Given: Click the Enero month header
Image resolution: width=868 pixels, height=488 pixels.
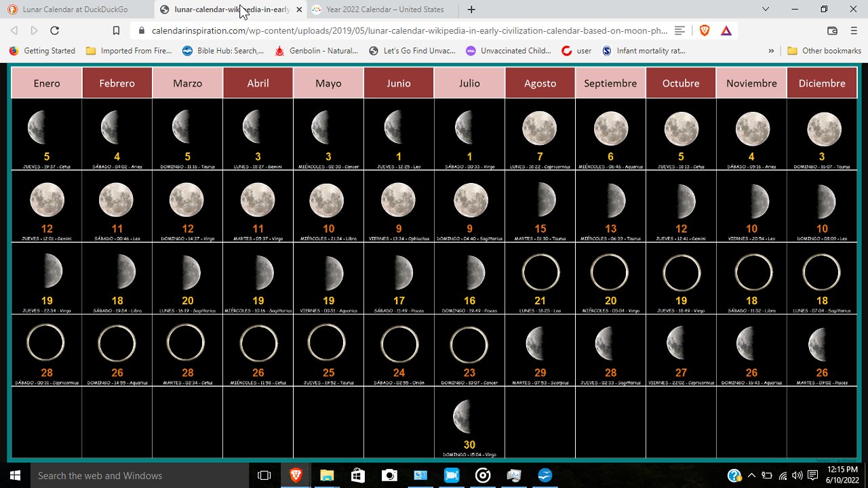Looking at the screenshot, I should pos(47,83).
